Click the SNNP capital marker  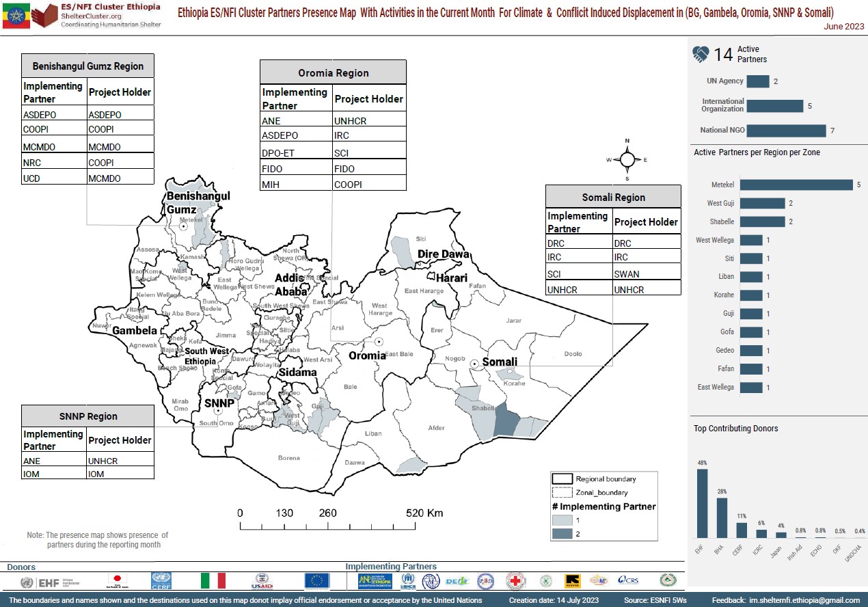pos(218,412)
